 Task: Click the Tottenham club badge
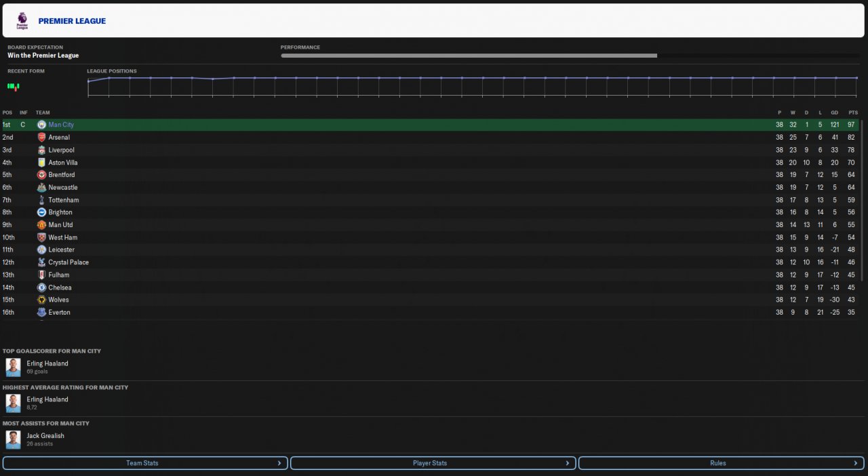point(41,200)
